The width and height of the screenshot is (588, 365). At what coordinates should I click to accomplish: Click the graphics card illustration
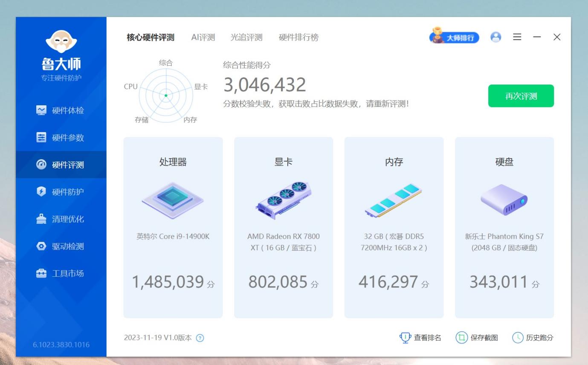284,200
